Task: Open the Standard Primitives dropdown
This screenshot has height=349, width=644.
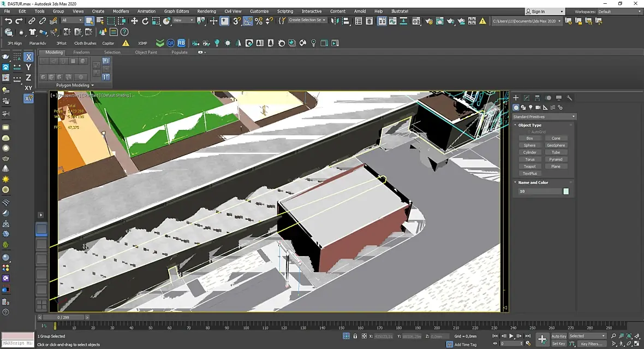Action: pyautogui.click(x=544, y=117)
